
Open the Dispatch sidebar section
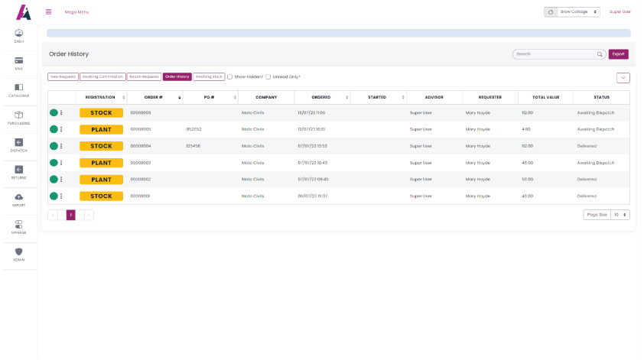[x=19, y=146]
